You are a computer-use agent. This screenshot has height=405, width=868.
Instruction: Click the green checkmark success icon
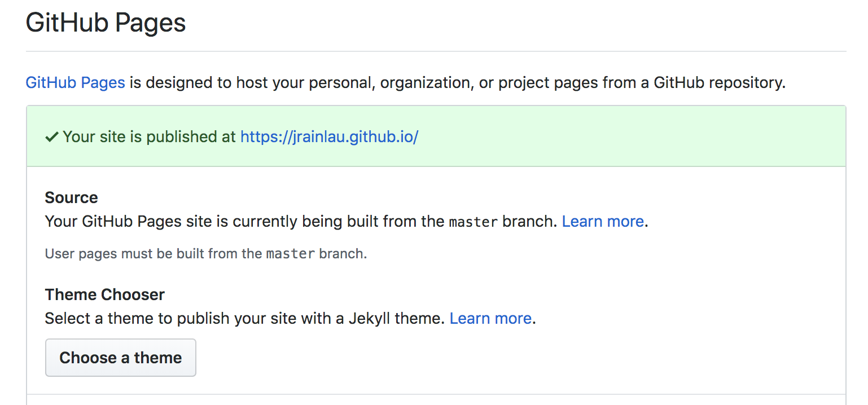coord(52,137)
